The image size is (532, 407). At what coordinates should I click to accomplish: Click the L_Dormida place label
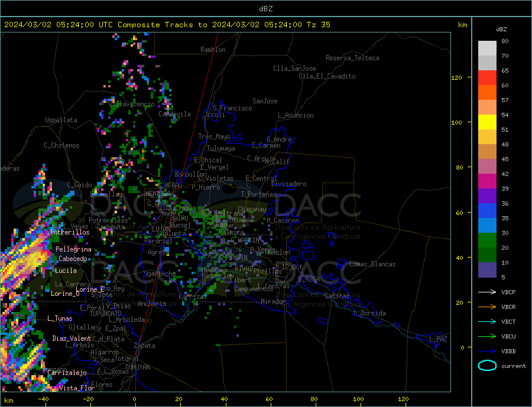[370, 313]
